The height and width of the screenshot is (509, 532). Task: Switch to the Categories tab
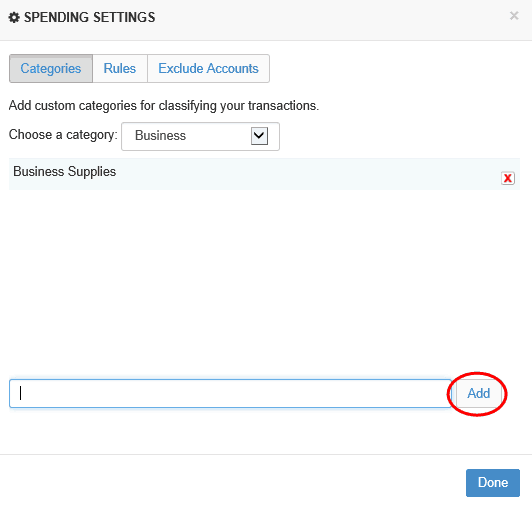coord(51,69)
